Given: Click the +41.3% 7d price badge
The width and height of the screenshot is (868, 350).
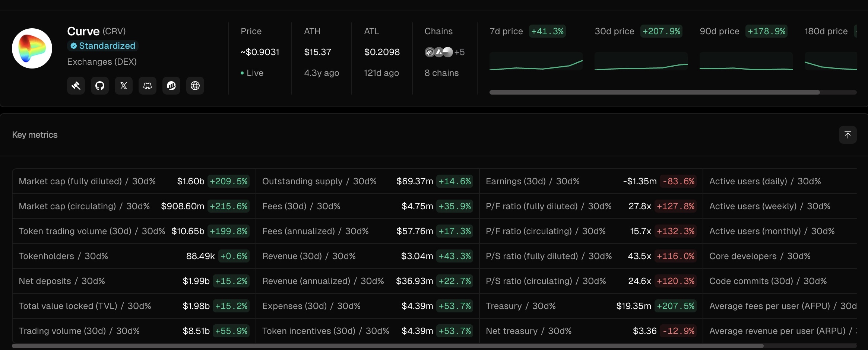Looking at the screenshot, I should click(x=548, y=31).
